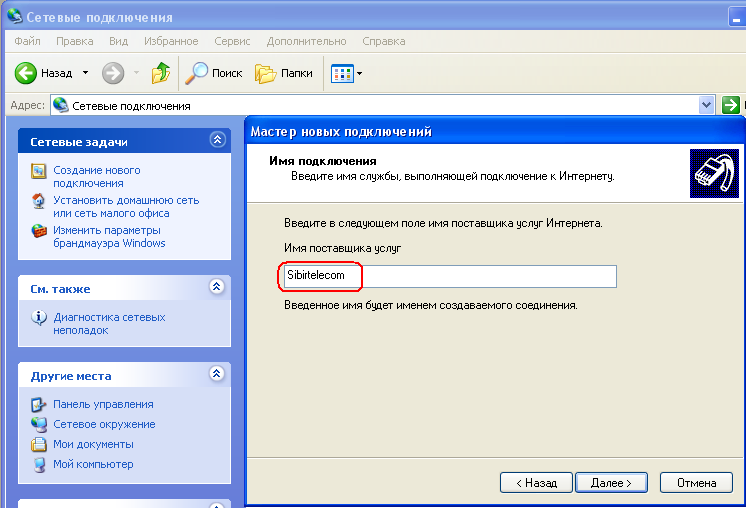Screen dimensions: 746x508
Task: Click the Папки label in the toolbar
Action: [296, 73]
